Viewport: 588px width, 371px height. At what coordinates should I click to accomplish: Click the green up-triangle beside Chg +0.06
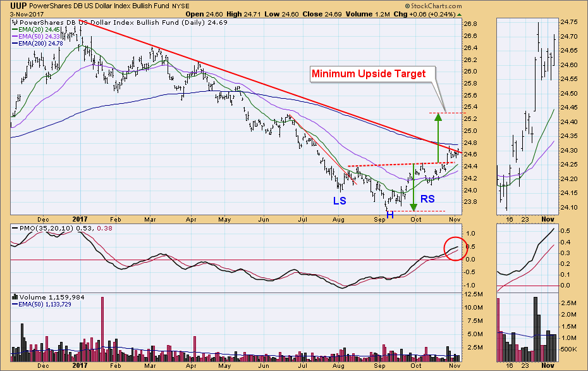coord(459,15)
